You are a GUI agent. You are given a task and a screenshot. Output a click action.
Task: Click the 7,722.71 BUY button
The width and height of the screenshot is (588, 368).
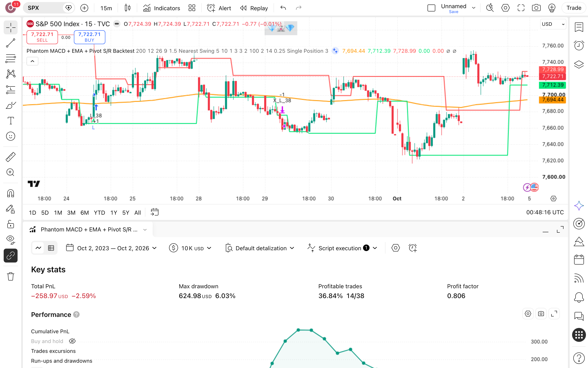(89, 37)
